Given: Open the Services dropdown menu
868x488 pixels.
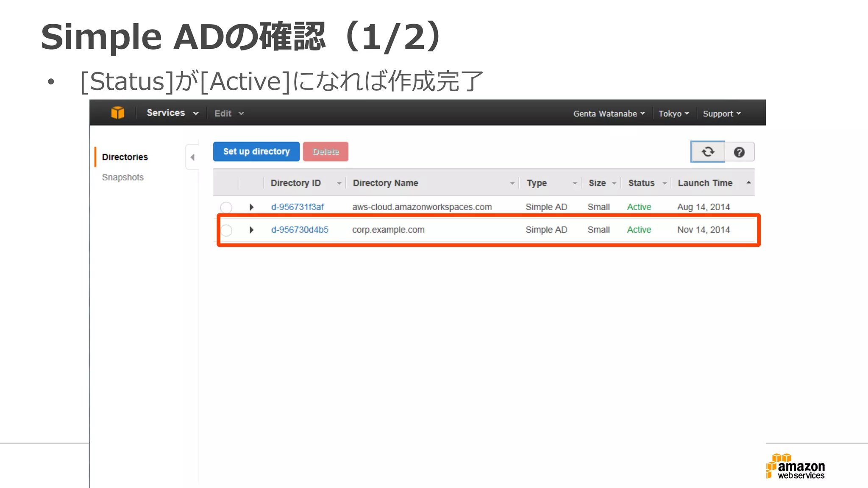Looking at the screenshot, I should tap(172, 113).
